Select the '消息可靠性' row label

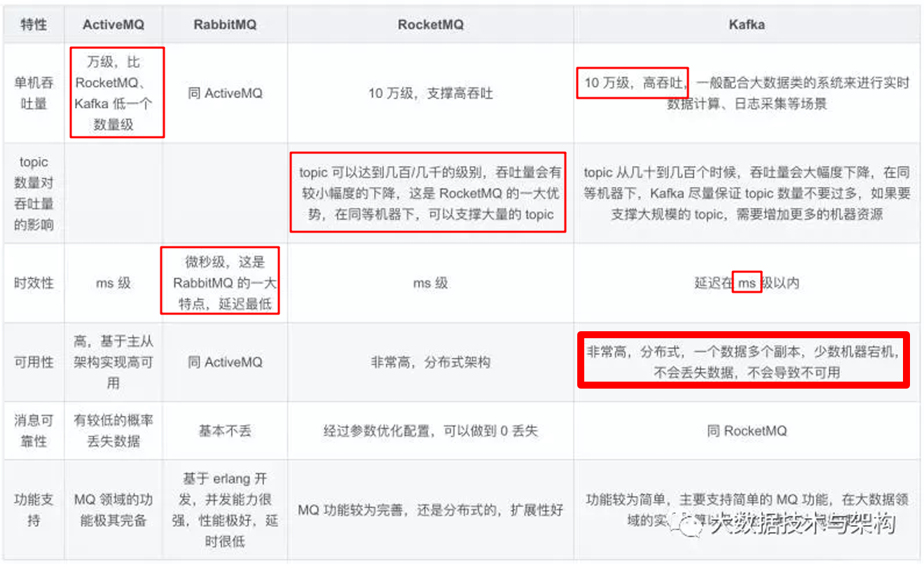pos(34,431)
